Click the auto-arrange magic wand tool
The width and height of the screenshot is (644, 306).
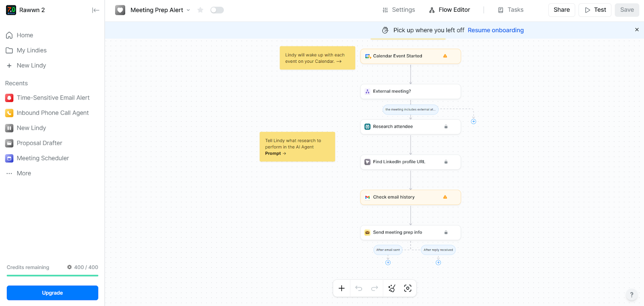[x=392, y=288]
